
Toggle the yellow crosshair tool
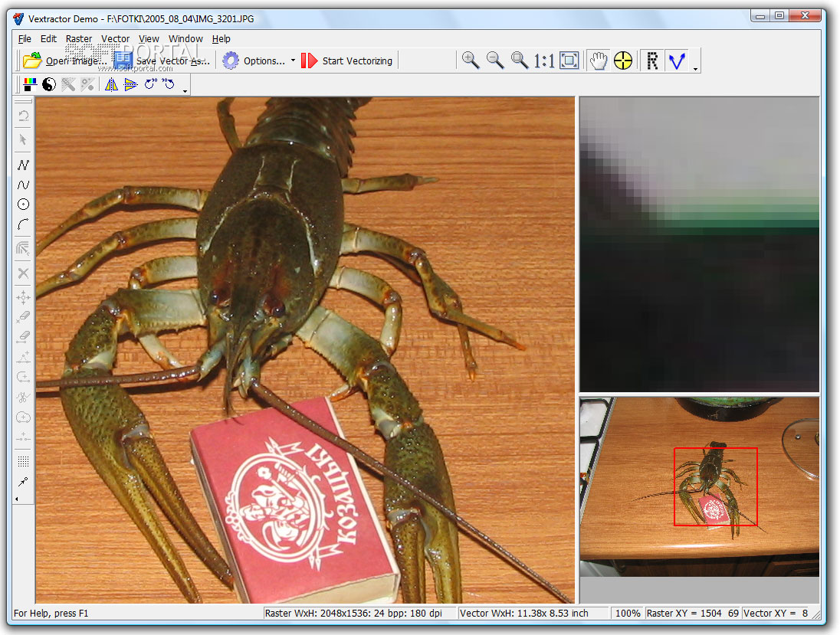coord(623,61)
